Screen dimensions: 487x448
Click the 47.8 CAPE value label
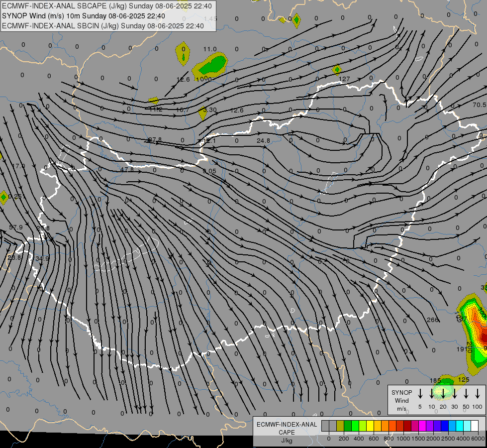tap(127, 169)
